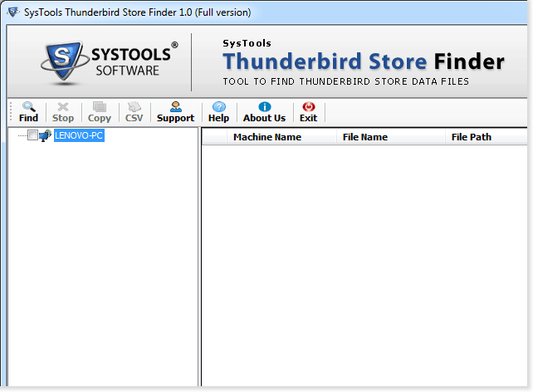Click the File Name column header
Image resolution: width=533 pixels, height=392 pixels.
[x=365, y=137]
